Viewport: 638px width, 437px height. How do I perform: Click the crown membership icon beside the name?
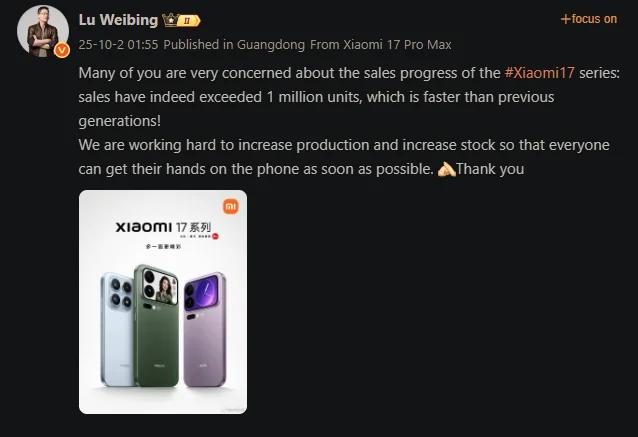[170, 20]
